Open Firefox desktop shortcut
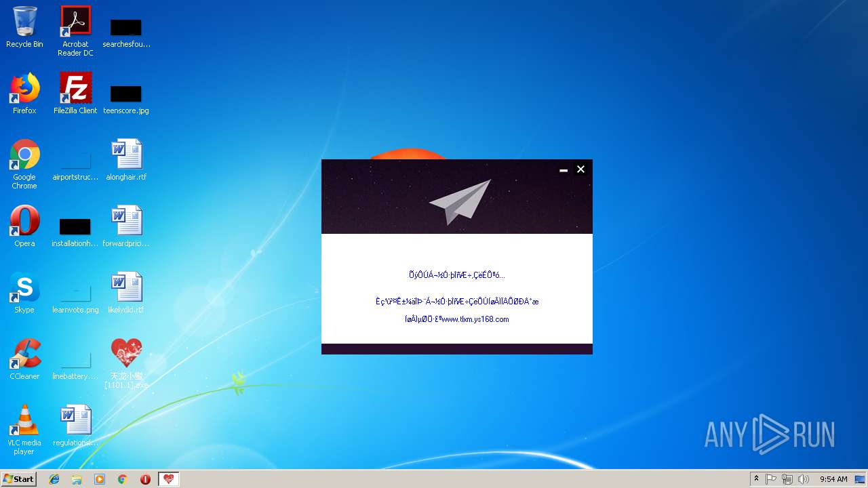The width and height of the screenshot is (868, 488). (24, 94)
